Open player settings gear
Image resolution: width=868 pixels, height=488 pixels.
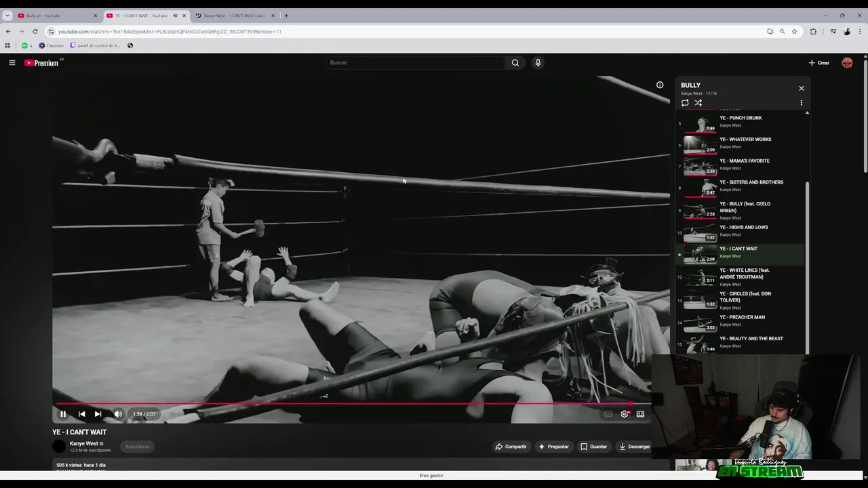[x=625, y=414]
